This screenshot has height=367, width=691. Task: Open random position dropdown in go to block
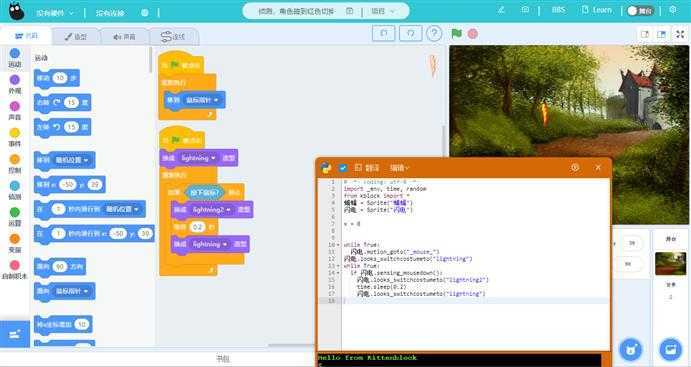click(72, 160)
